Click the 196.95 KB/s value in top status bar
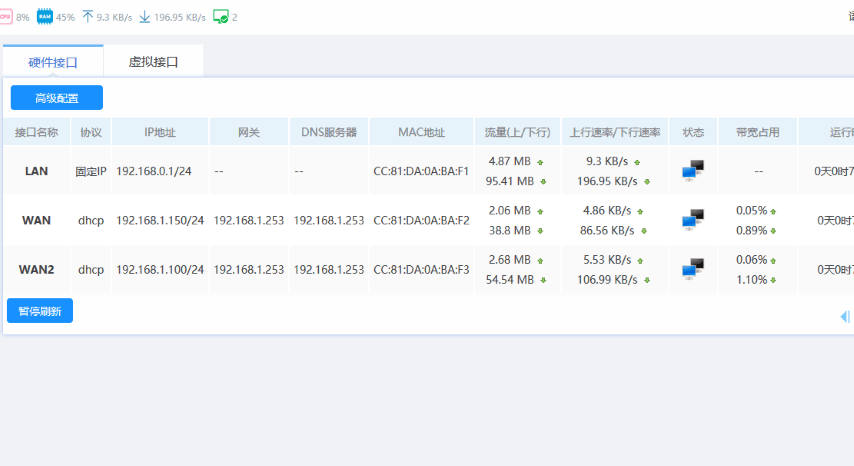This screenshot has height=466, width=854. [x=180, y=17]
